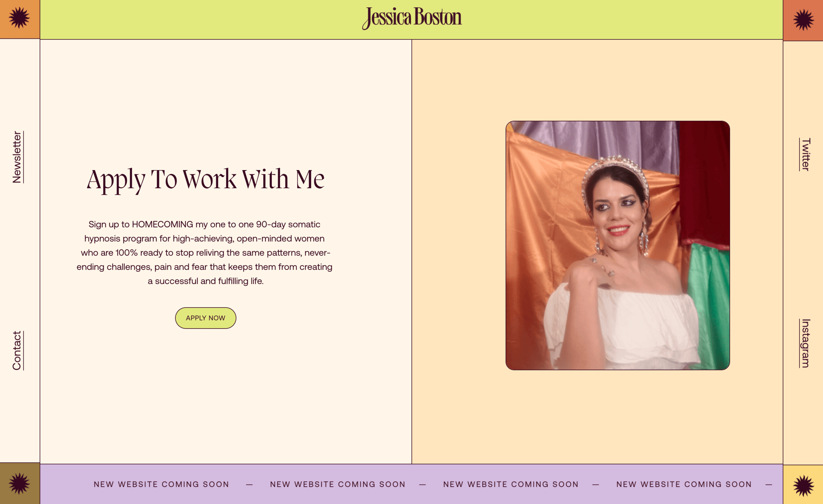823x504 pixels.
Task: Visit the Twitter side link
Action: [x=805, y=154]
